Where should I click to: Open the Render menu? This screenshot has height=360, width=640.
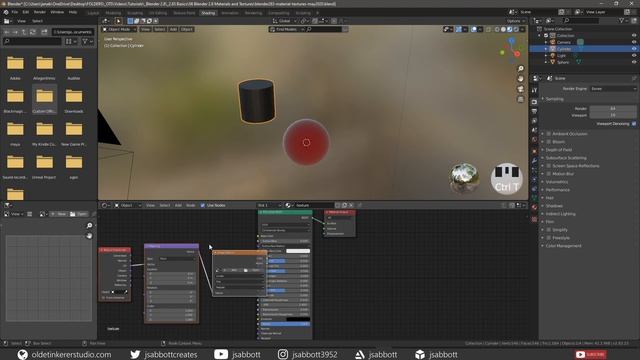click(x=40, y=12)
